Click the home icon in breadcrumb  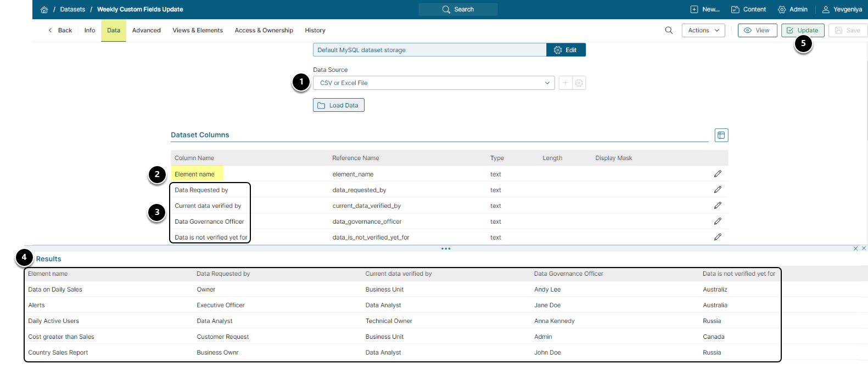click(x=44, y=9)
